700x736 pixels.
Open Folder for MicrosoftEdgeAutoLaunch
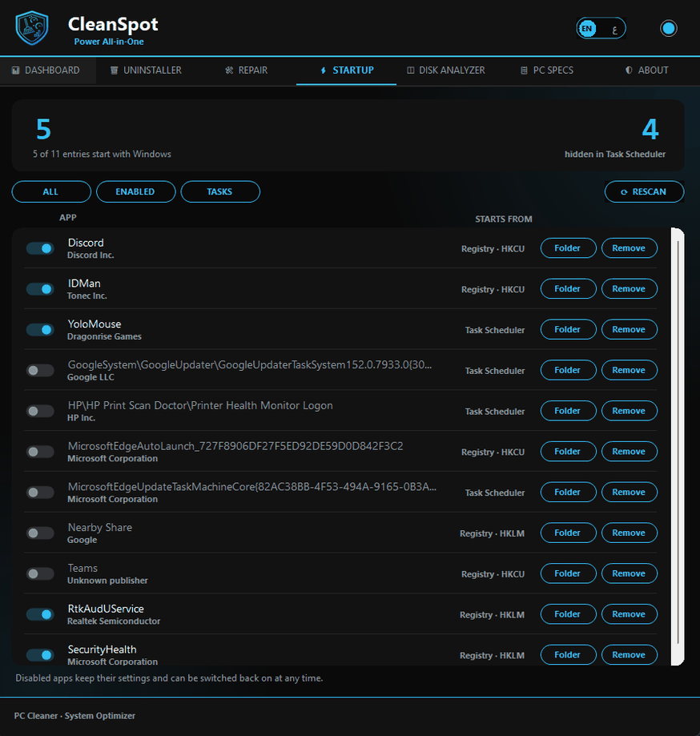(x=568, y=451)
